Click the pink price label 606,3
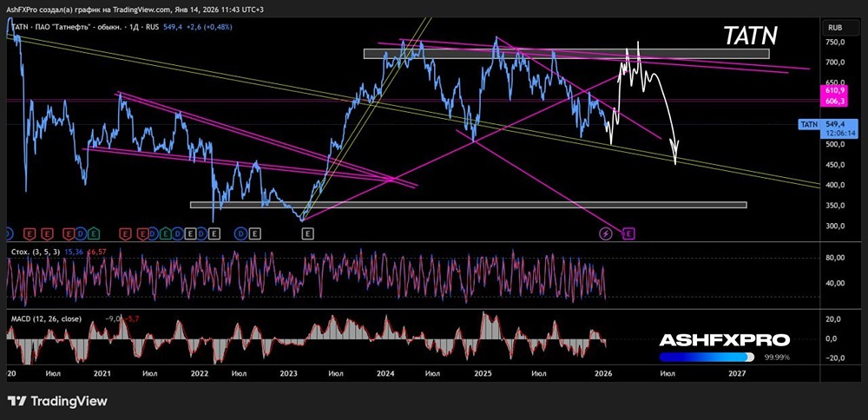The width and height of the screenshot is (868, 420). 835,100
